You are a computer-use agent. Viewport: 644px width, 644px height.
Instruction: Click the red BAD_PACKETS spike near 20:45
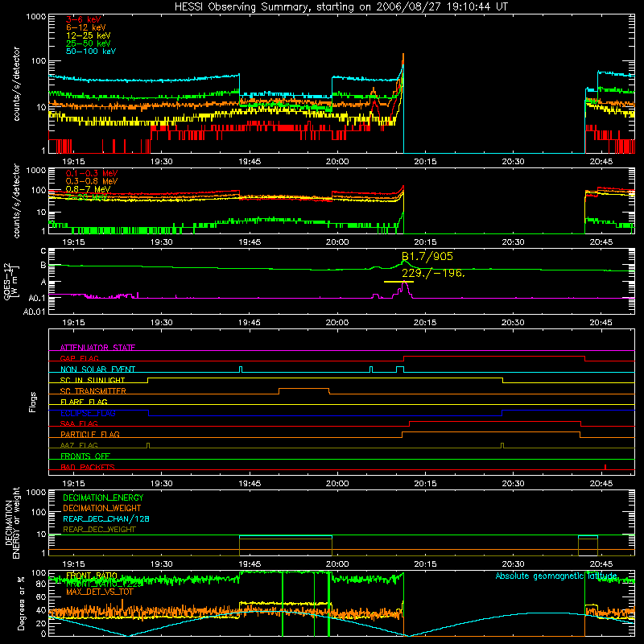pyautogui.click(x=605, y=467)
